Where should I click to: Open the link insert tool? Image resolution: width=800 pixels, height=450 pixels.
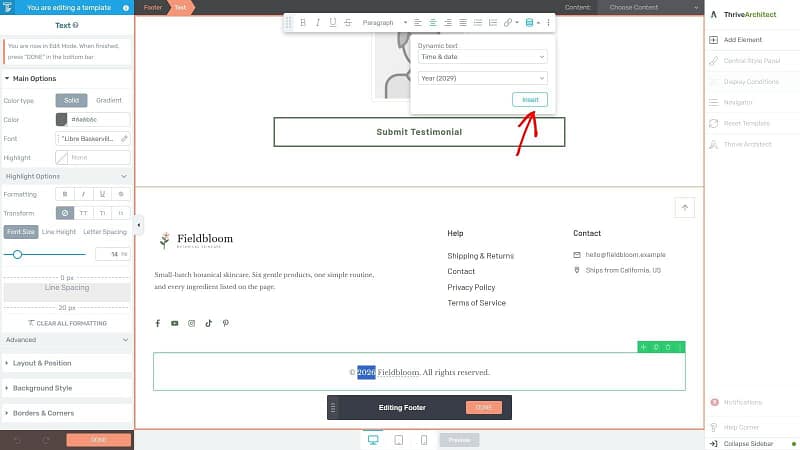[x=508, y=22]
